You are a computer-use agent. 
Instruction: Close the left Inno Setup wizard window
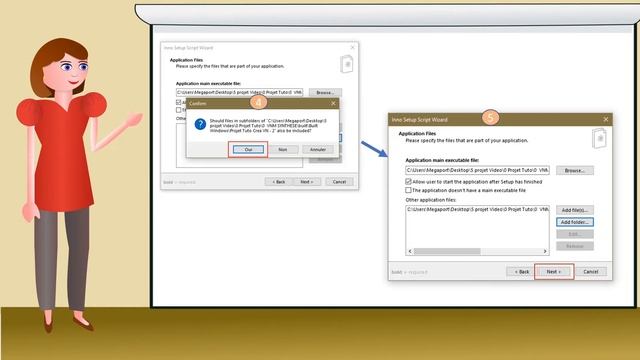point(353,47)
